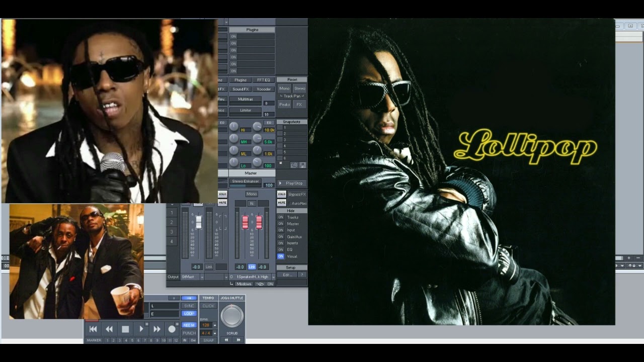Toggle the highlighted Visual ON button
Viewport: 644px width, 362px height.
click(x=281, y=256)
